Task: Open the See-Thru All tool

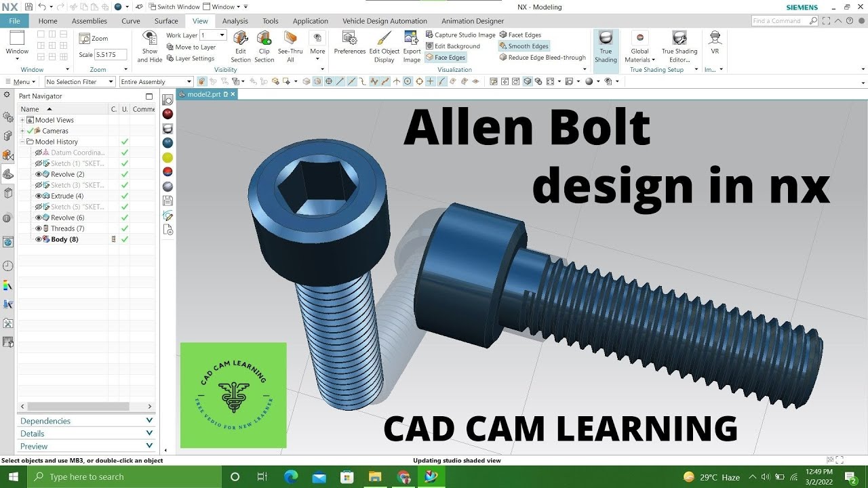Action: click(290, 46)
